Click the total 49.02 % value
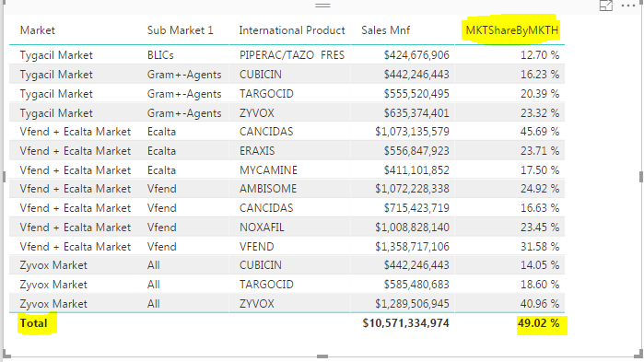This screenshot has height=362, width=644. coord(538,323)
